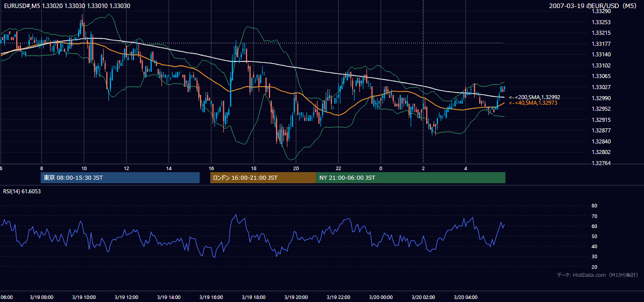Screen dimensions: 644x302
Task: Click price axis label 1.33253
Action: pyautogui.click(x=600, y=22)
